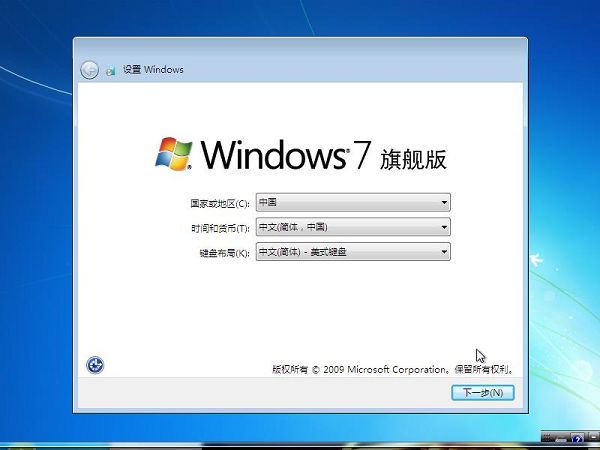Click the 时间和货币(T): label

(x=220, y=228)
